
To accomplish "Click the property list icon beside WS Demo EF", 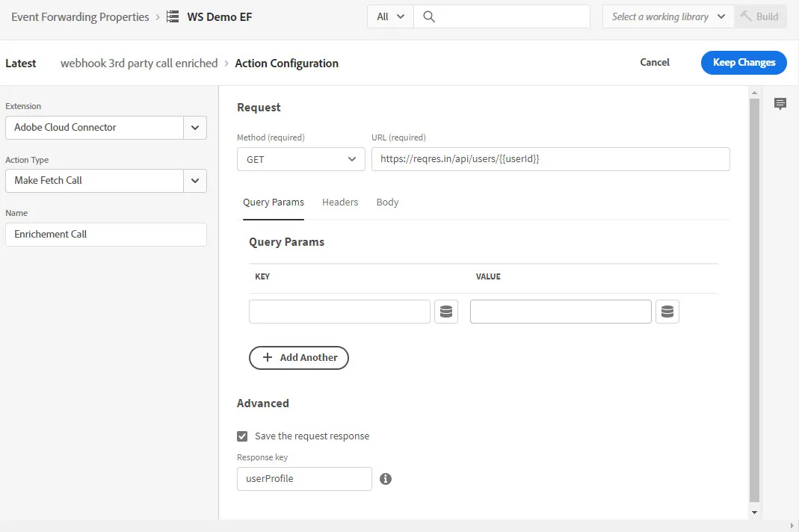I will coord(173,17).
